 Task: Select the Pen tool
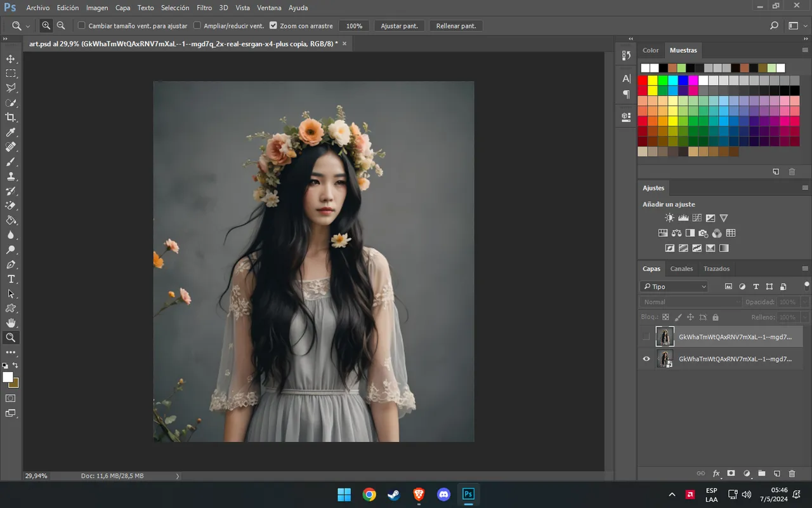11,264
